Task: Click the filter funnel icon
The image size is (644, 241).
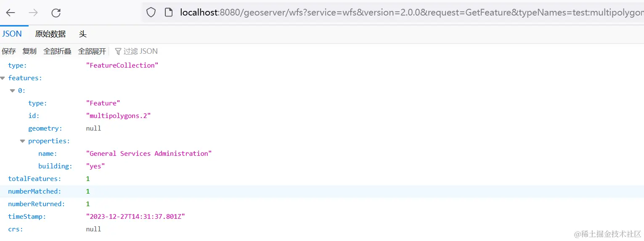Action: pos(118,51)
